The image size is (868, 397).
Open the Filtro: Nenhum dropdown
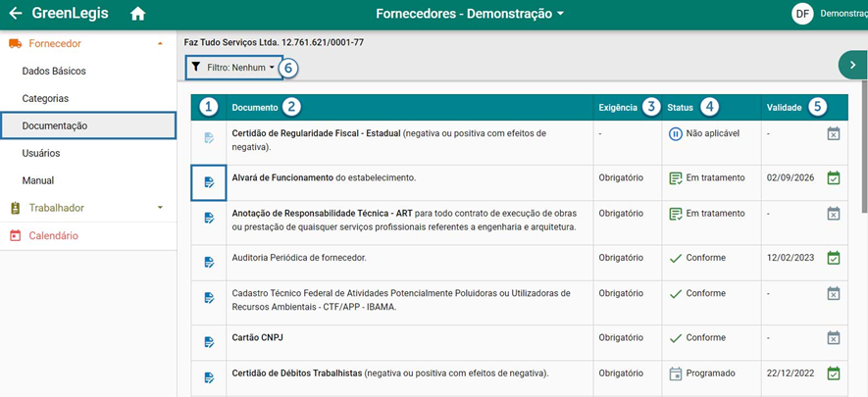tap(234, 67)
